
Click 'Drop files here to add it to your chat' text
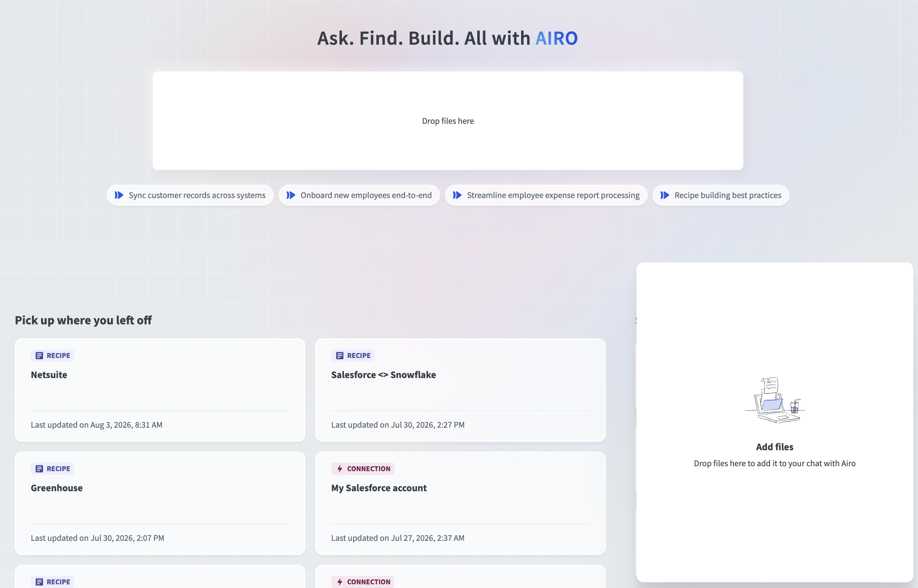coord(774,463)
